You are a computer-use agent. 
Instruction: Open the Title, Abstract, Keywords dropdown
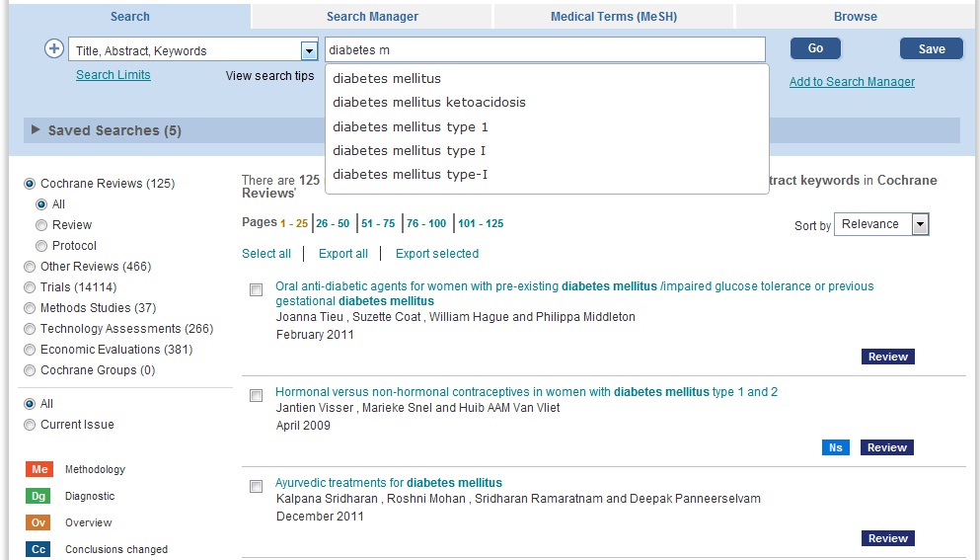tap(308, 50)
